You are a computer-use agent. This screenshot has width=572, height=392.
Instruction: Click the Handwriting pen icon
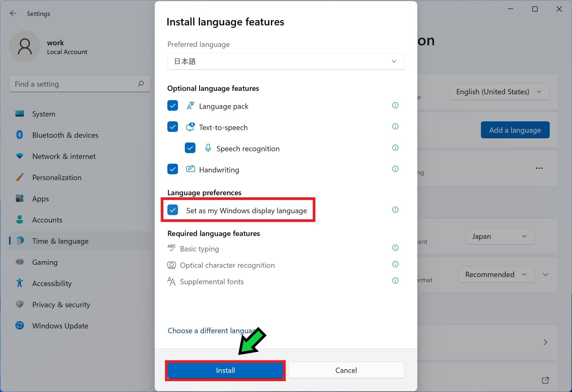click(190, 169)
